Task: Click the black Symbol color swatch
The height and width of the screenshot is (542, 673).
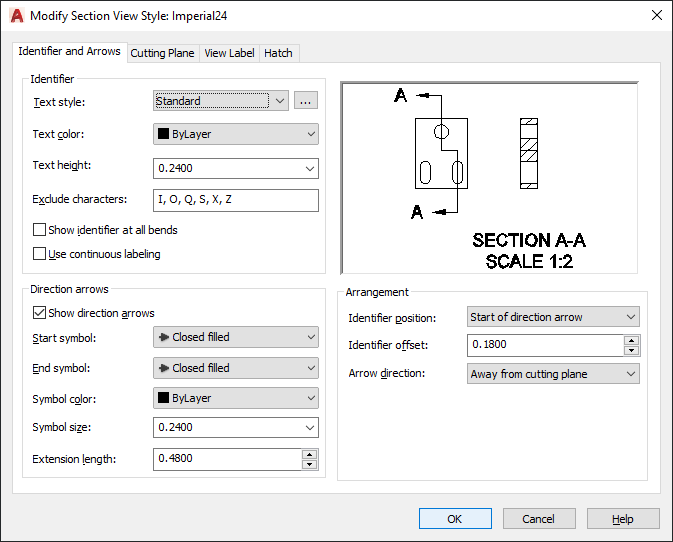Action: pyautogui.click(x=163, y=397)
